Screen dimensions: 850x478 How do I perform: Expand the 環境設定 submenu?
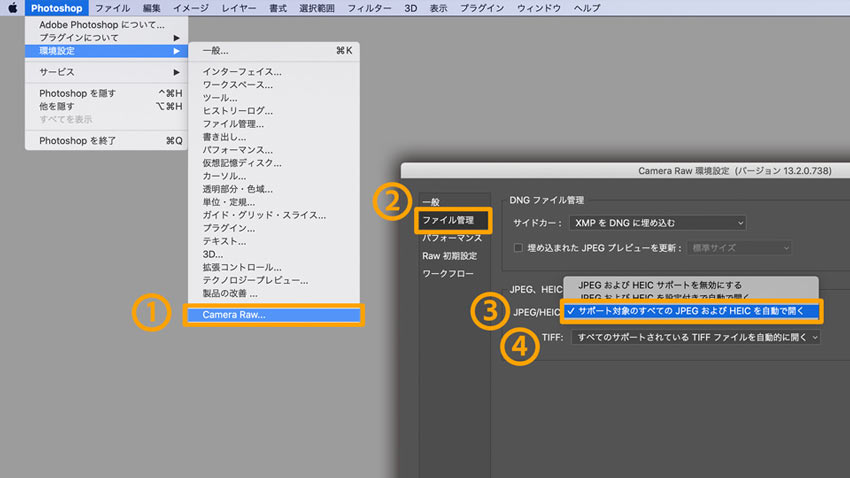(x=106, y=51)
